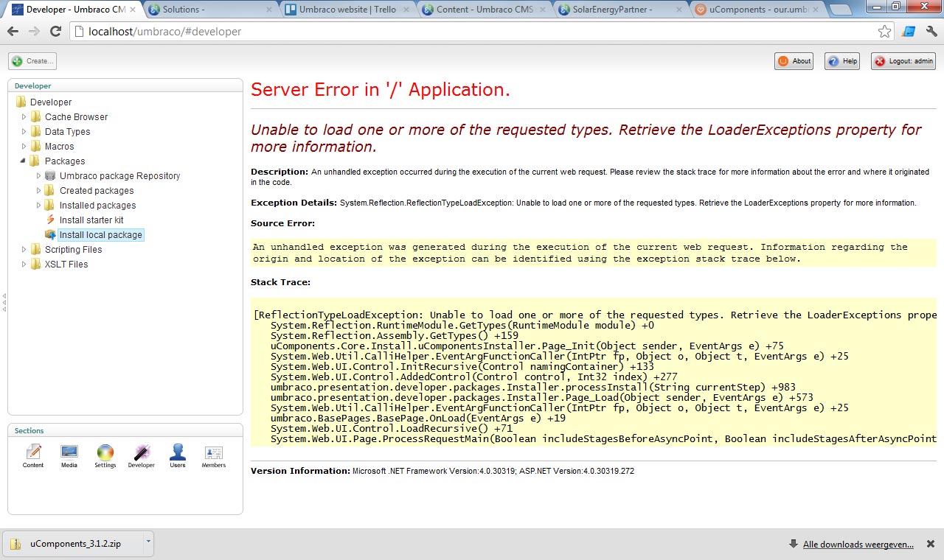944x560 pixels.
Task: Click the About button
Action: point(794,61)
